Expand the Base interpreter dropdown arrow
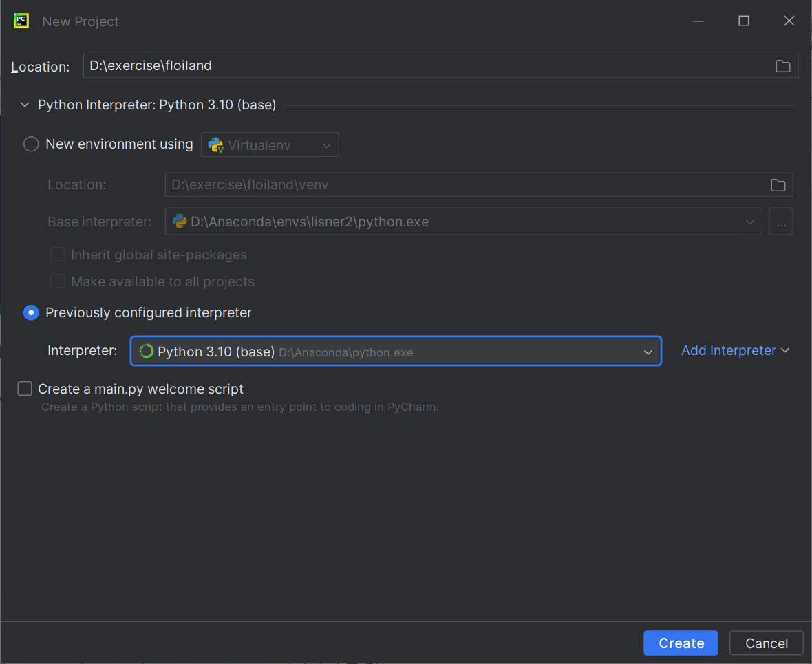The height and width of the screenshot is (664, 812). pos(749,222)
